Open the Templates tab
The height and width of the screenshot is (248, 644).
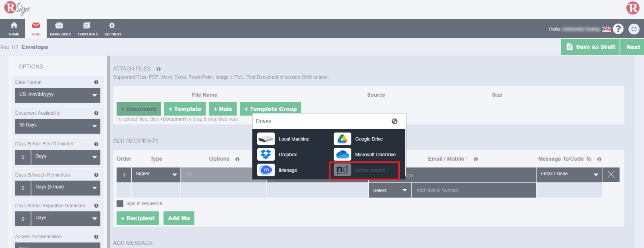click(x=87, y=29)
